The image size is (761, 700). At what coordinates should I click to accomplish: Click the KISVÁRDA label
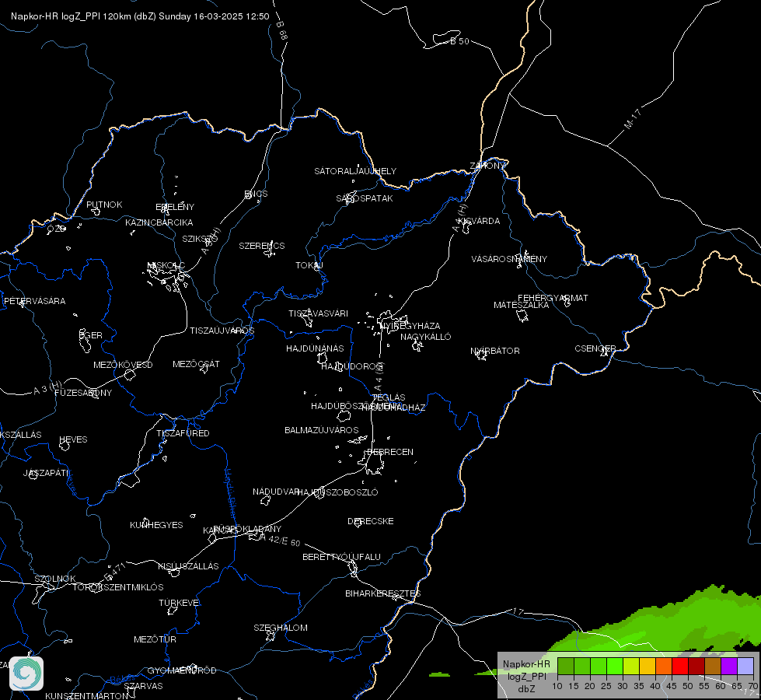click(x=479, y=221)
